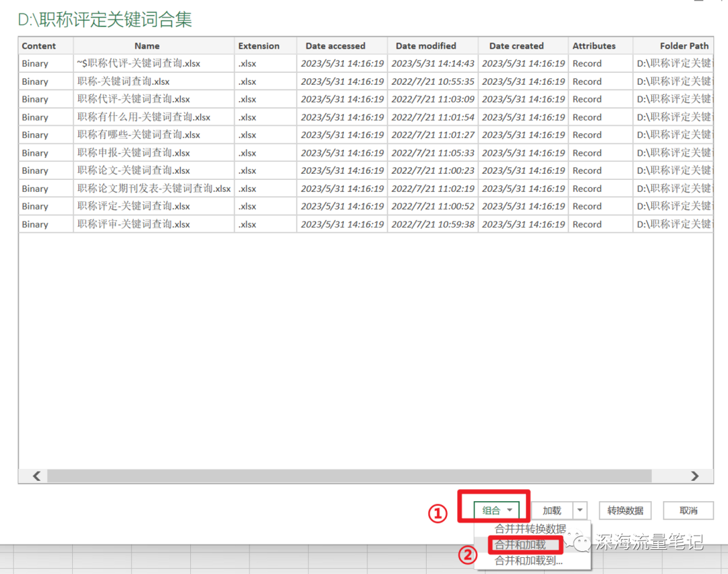The image size is (728, 574).
Task: Click date modified 2022/7/21 11:01:27
Action: point(433,135)
